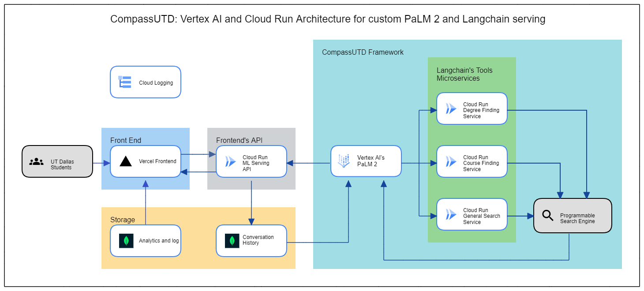Select the Conversation History text
This screenshot has height=291, width=644.
pos(258,240)
